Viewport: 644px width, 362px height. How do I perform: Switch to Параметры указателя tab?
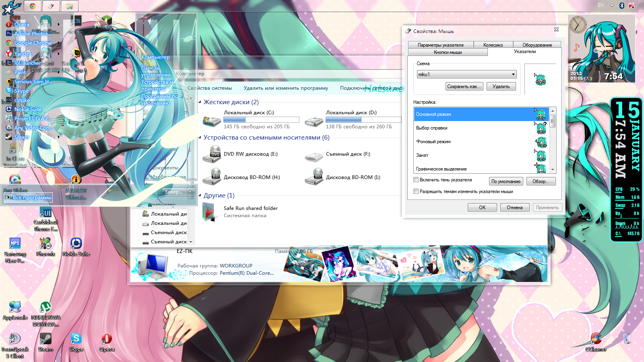[440, 45]
